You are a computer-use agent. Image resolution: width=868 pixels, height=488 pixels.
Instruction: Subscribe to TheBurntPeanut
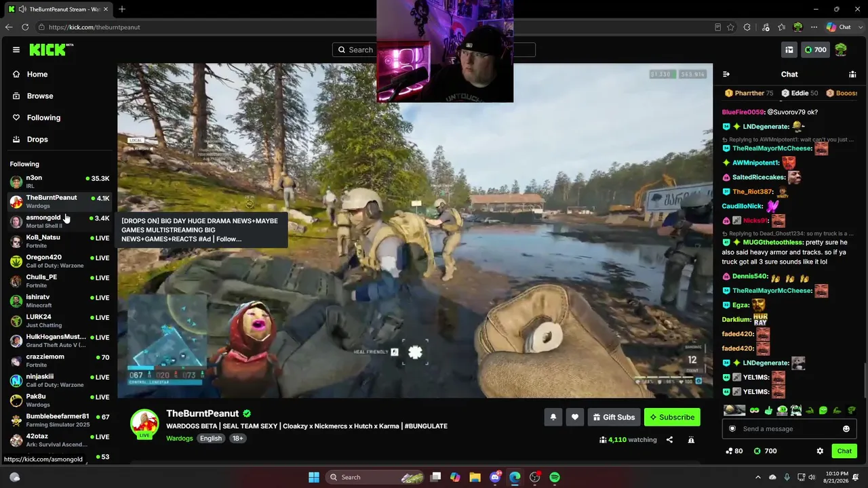tap(672, 417)
